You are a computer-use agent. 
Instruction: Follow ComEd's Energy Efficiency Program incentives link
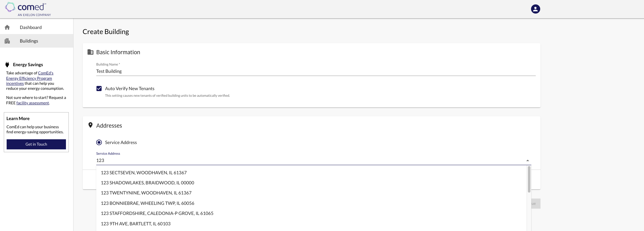point(29,78)
